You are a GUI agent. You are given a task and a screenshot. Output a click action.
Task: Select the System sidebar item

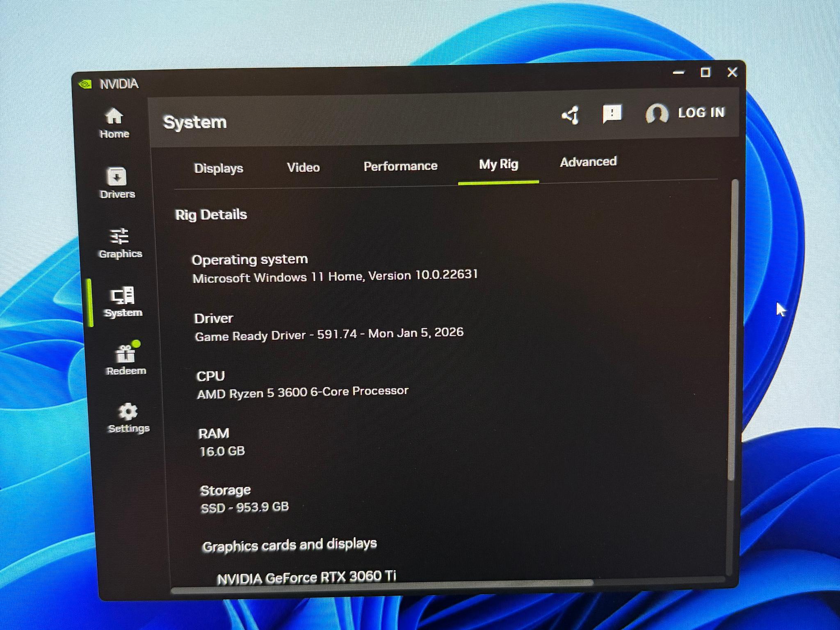(x=123, y=302)
